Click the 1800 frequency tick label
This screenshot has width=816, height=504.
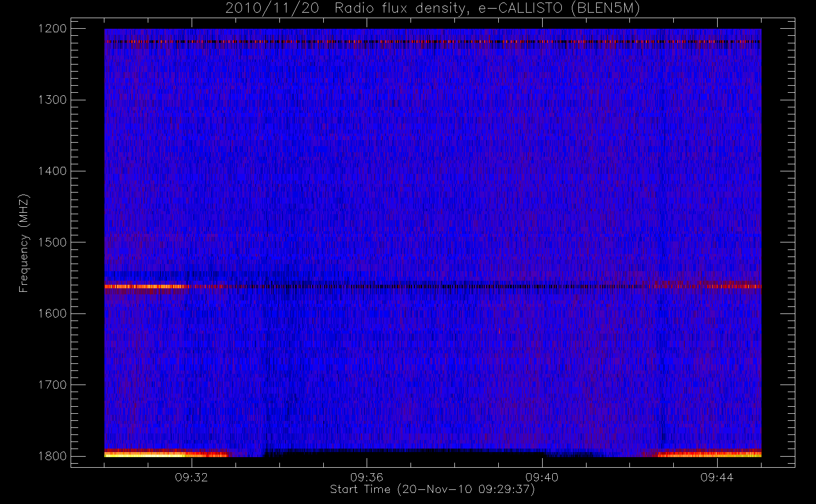point(52,456)
